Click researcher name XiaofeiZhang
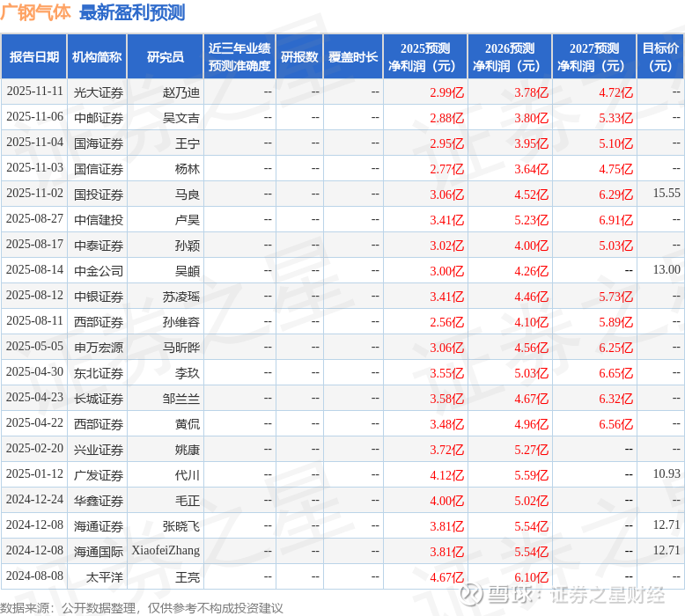 point(166,551)
